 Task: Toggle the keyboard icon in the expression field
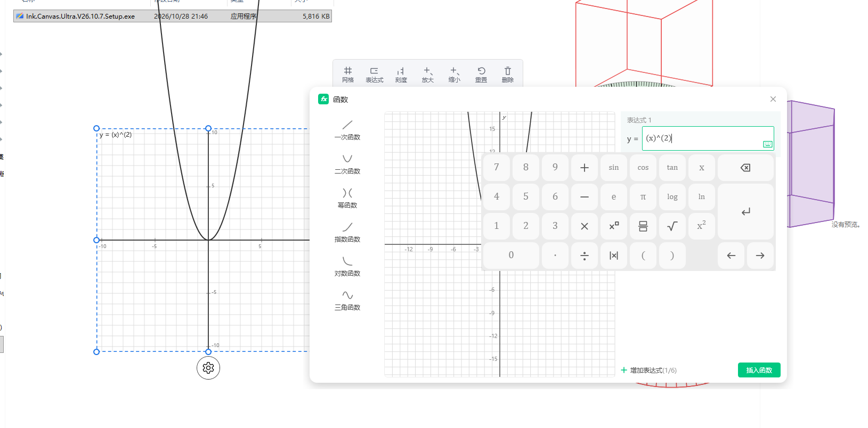tap(767, 144)
